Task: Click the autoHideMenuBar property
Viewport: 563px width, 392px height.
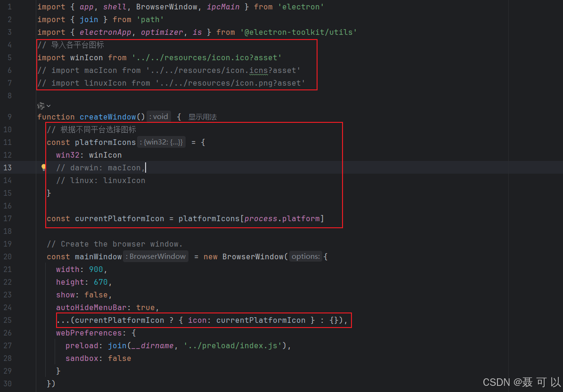Action: tap(91, 307)
